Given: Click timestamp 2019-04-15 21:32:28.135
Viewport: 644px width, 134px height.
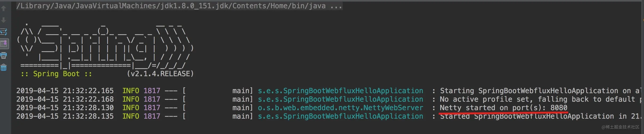Looking at the screenshot, I should coord(65,116).
